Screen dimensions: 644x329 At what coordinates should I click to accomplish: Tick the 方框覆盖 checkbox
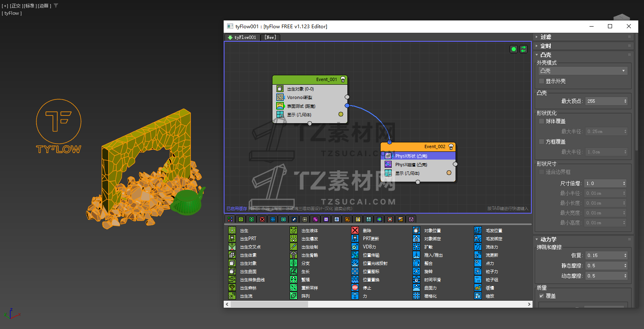(542, 142)
